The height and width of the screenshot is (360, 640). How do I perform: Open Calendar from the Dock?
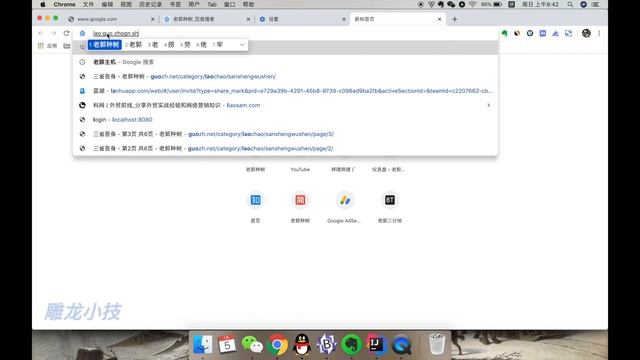227,345
